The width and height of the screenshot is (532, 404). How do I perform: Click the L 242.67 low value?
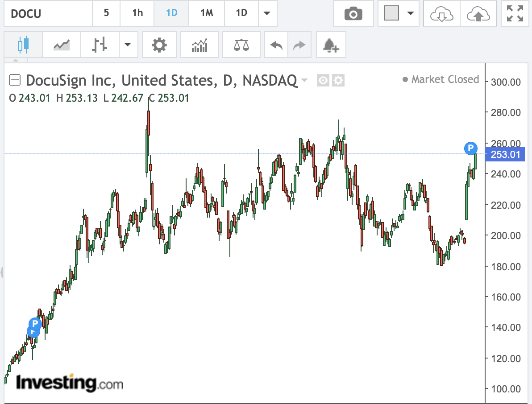[x=124, y=98]
